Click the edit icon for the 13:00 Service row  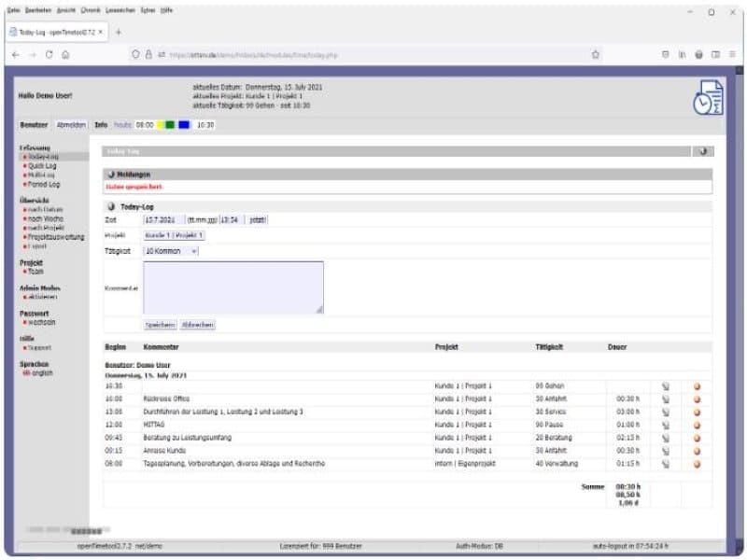tap(666, 413)
